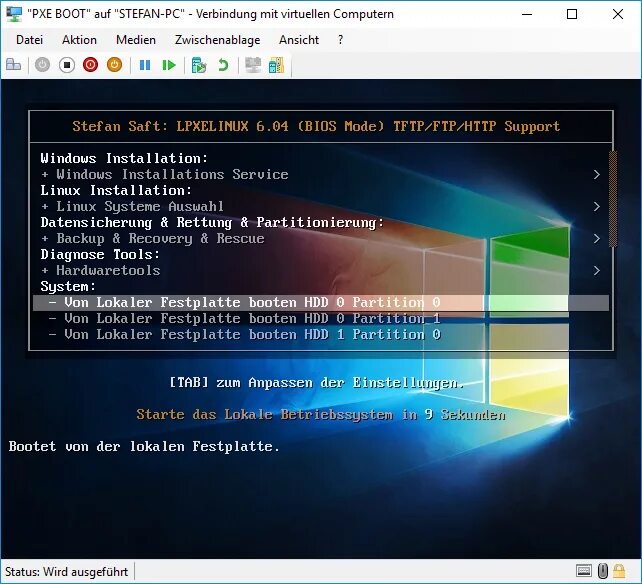The image size is (642, 584).
Task: Open the Ansicht menu
Action: (299, 40)
